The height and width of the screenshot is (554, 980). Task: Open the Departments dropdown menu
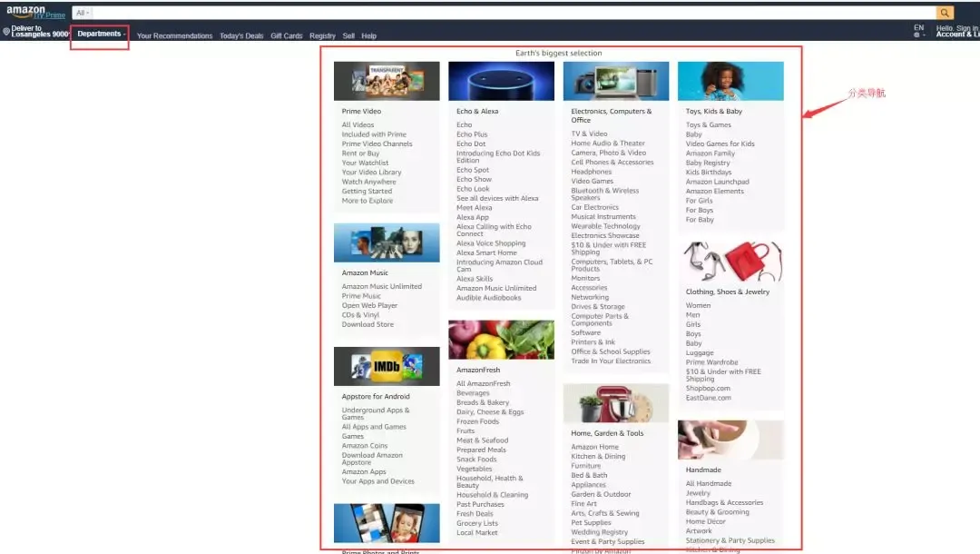(x=100, y=34)
